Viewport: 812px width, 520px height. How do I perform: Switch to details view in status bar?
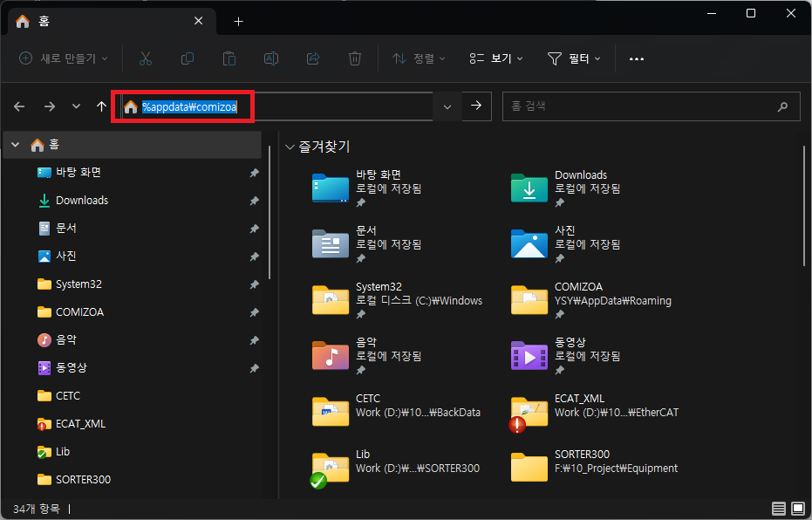pyautogui.click(x=778, y=508)
